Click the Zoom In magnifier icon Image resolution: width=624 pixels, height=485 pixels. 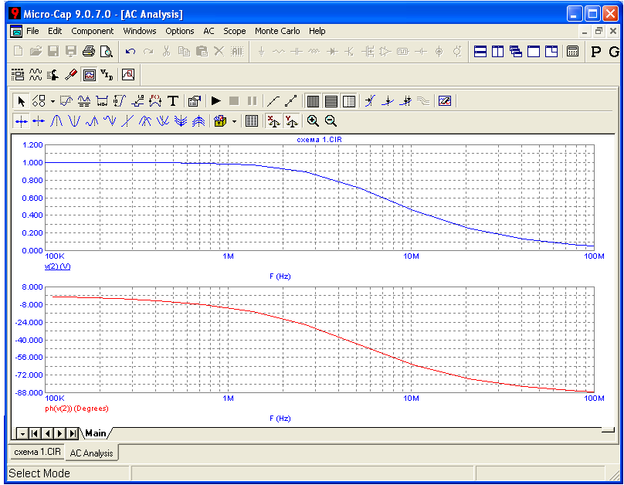(313, 121)
